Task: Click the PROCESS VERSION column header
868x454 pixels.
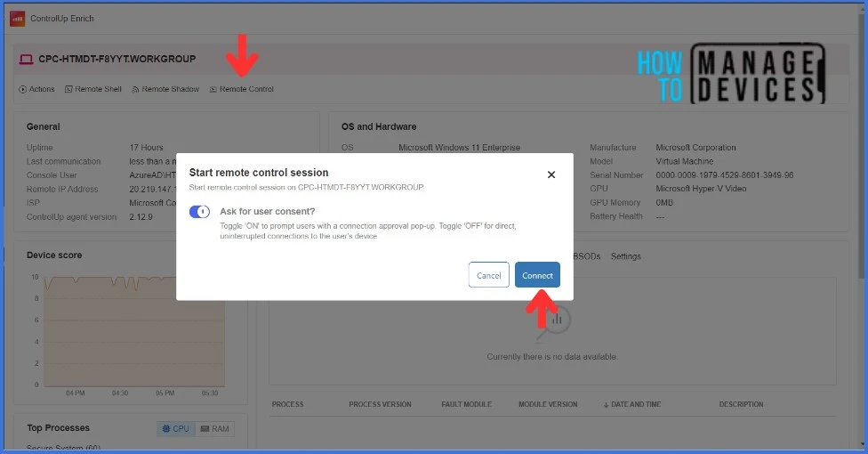Action: [380, 404]
